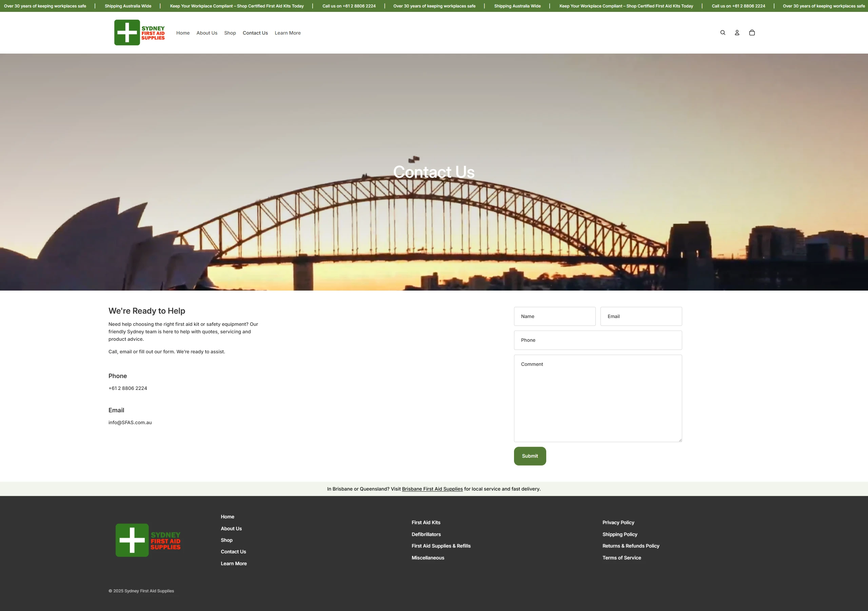Click into the Comment text area
Viewport: 868px width, 611px height.
coord(598,398)
